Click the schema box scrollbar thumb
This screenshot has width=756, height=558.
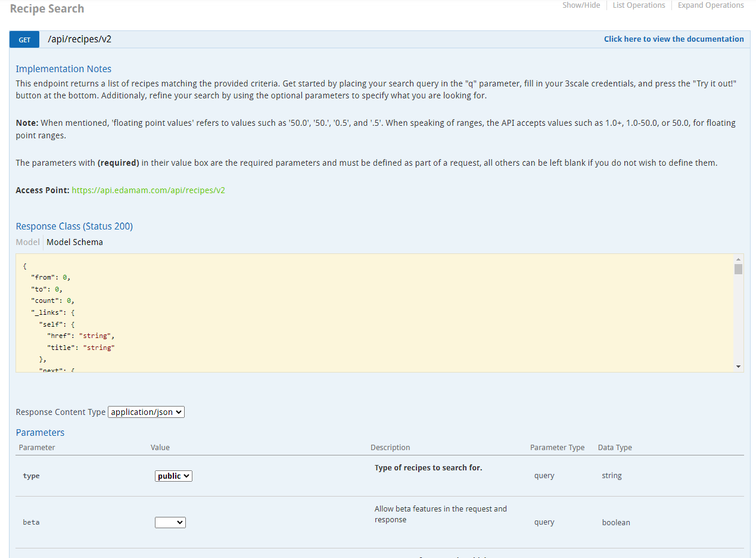pos(739,269)
